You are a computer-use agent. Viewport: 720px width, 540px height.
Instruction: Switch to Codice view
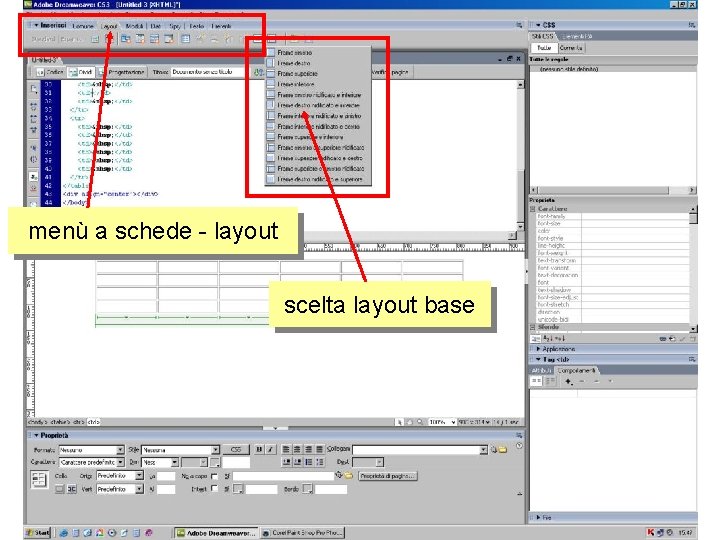(50, 72)
